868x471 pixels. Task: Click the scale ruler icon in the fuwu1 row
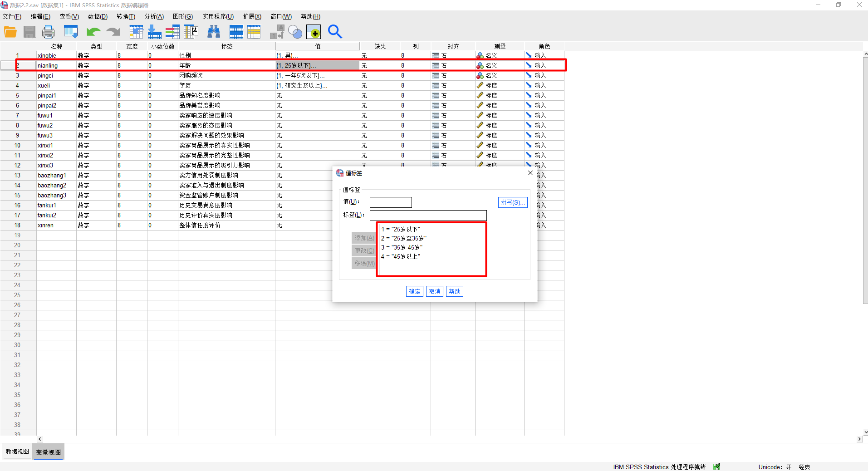click(480, 115)
